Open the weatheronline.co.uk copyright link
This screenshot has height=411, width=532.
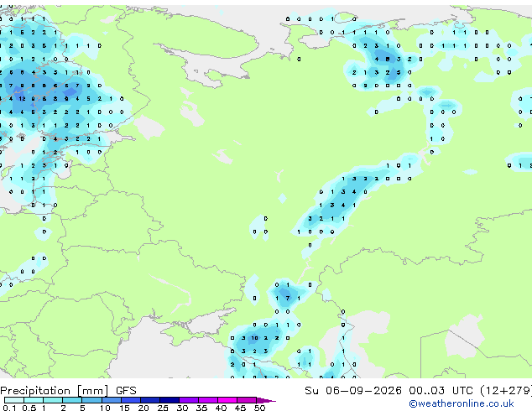(462, 403)
